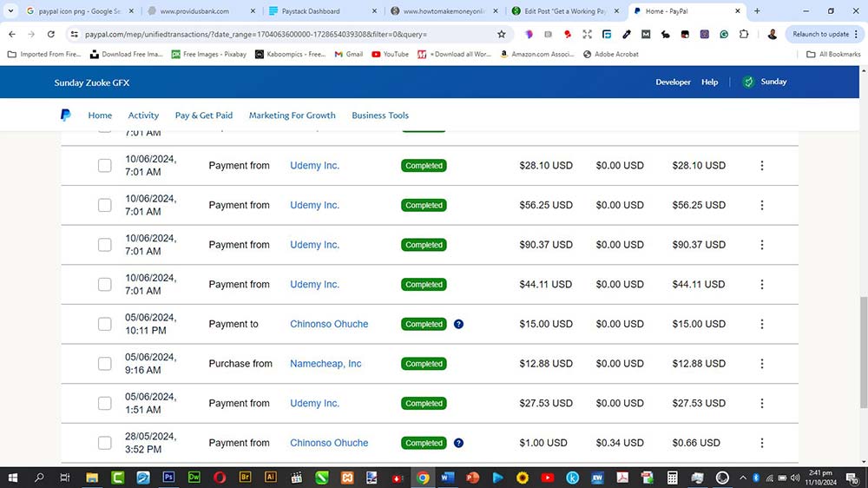868x488 pixels.
Task: Open Opera browser from the taskbar
Action: 220,478
